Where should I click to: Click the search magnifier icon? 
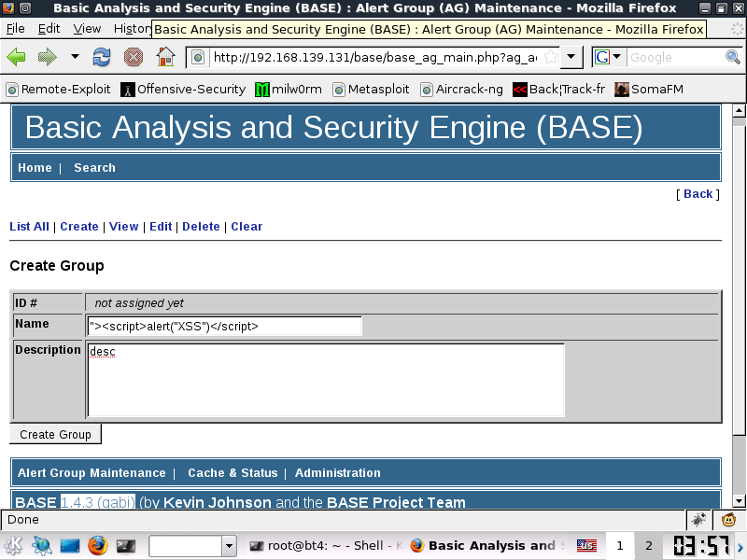733,58
